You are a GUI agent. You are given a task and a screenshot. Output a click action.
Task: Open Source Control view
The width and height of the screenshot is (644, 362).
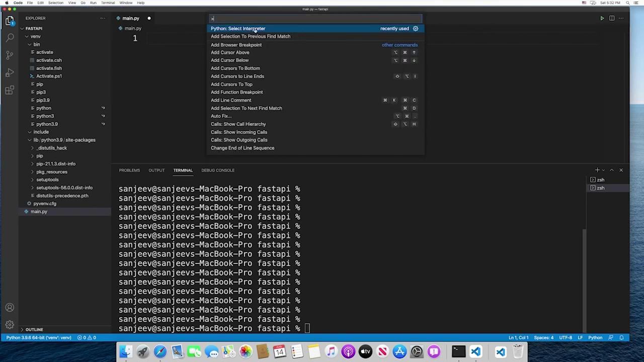click(x=10, y=55)
